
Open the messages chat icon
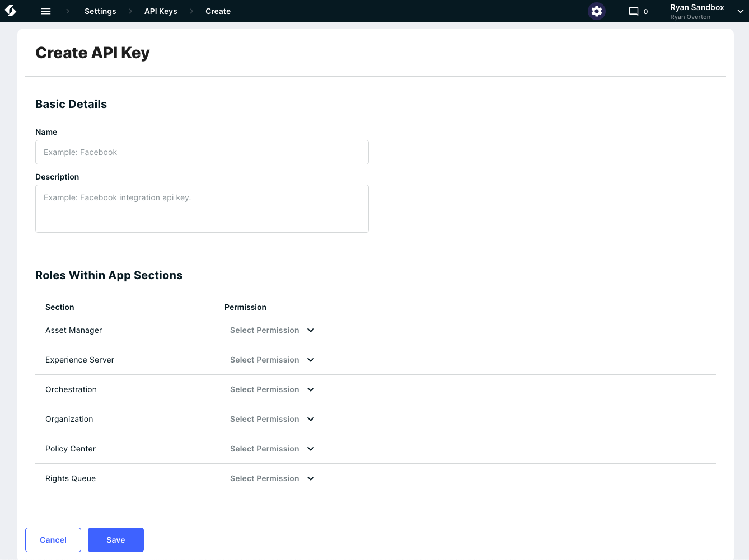(x=634, y=11)
